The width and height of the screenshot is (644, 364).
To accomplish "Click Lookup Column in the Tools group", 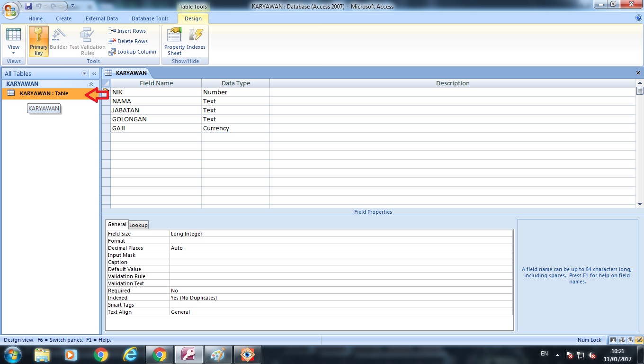I will tap(132, 52).
